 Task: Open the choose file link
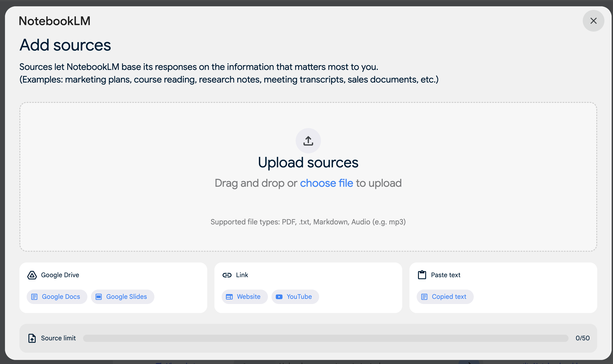[326, 183]
